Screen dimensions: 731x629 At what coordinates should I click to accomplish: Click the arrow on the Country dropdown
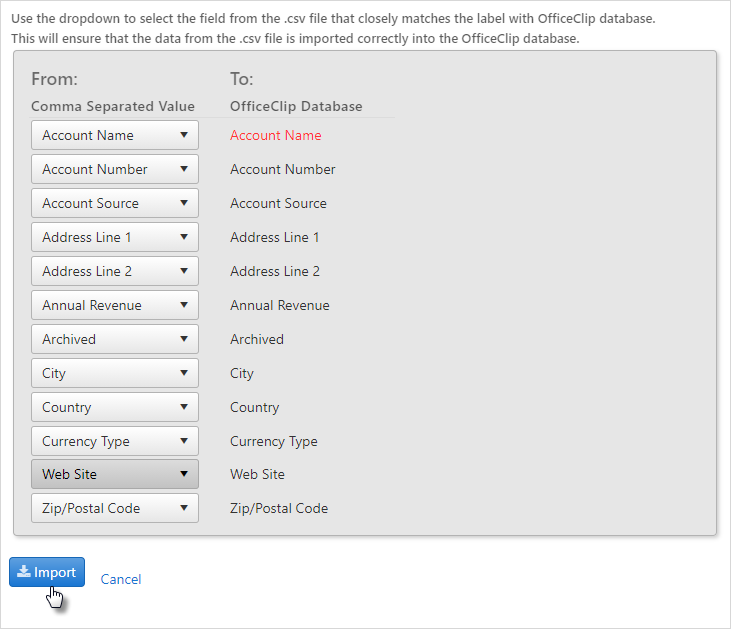pos(184,408)
